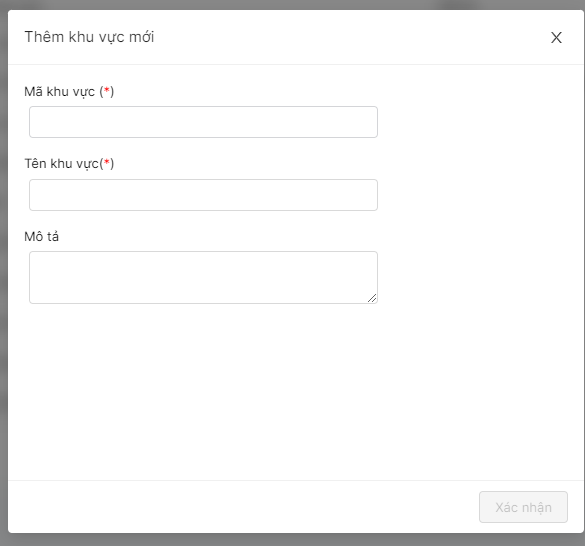Dismiss the dialog via the left dimmed backdrop
The height and width of the screenshot is (546, 585).
coord(4,272)
